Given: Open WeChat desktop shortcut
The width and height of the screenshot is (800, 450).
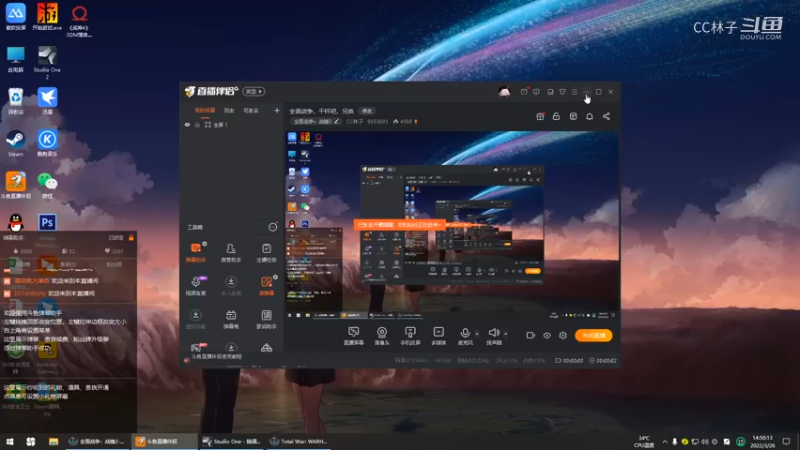Looking at the screenshot, I should (47, 185).
